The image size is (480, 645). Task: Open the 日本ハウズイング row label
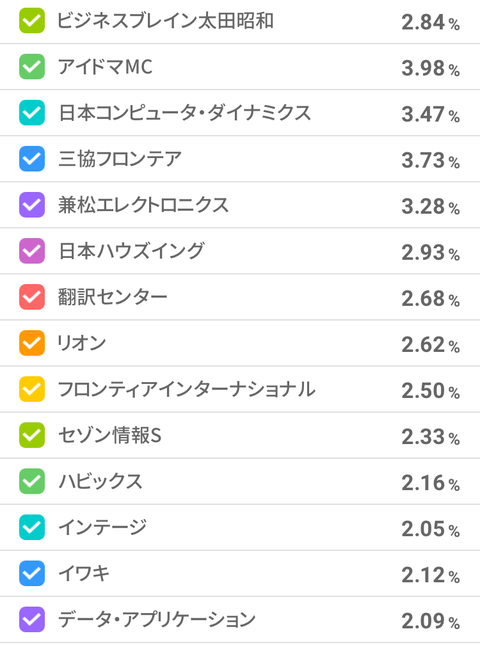[131, 251]
